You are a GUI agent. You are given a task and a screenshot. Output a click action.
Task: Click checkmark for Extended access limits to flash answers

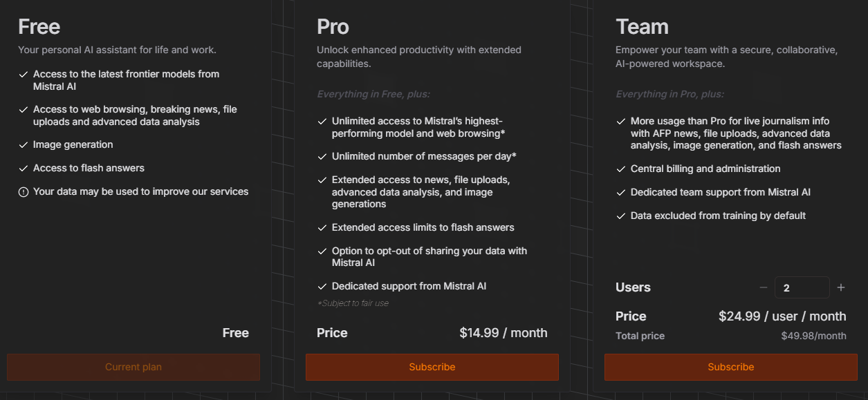322,228
